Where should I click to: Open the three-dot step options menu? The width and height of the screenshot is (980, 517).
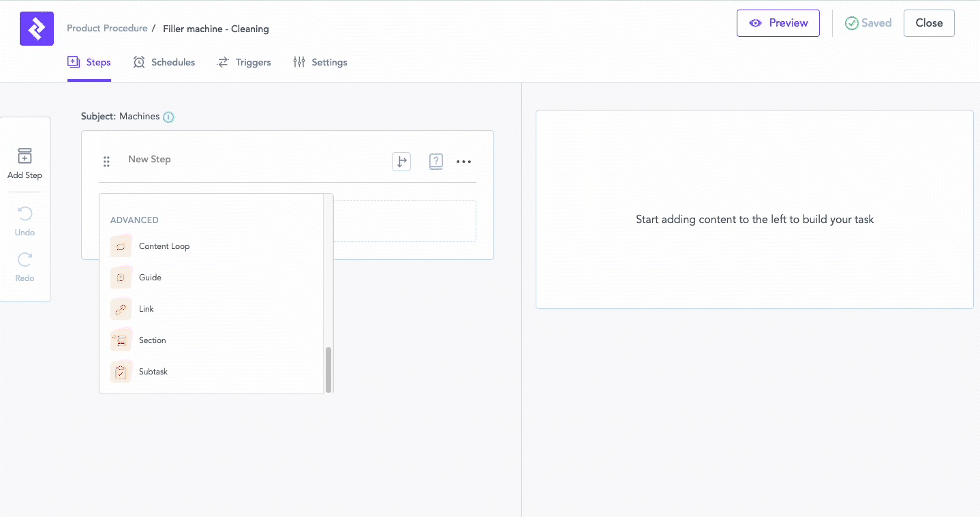[463, 162]
